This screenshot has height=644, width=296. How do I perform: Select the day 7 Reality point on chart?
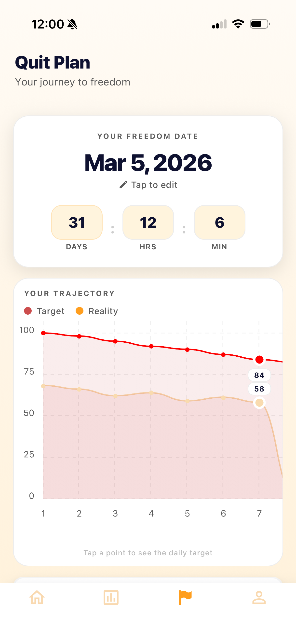tap(259, 403)
